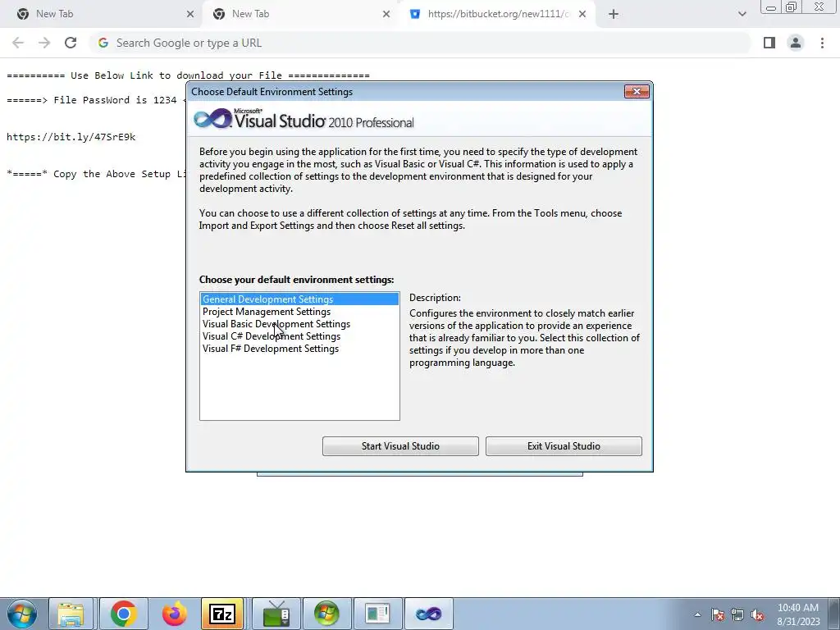Image resolution: width=840 pixels, height=630 pixels.
Task: Open the Windows Start menu orb
Action: point(22,614)
